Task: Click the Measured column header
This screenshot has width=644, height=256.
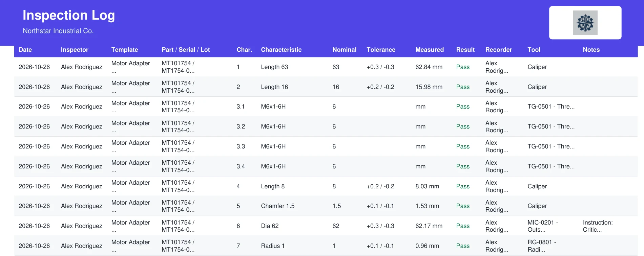Action: (430, 50)
